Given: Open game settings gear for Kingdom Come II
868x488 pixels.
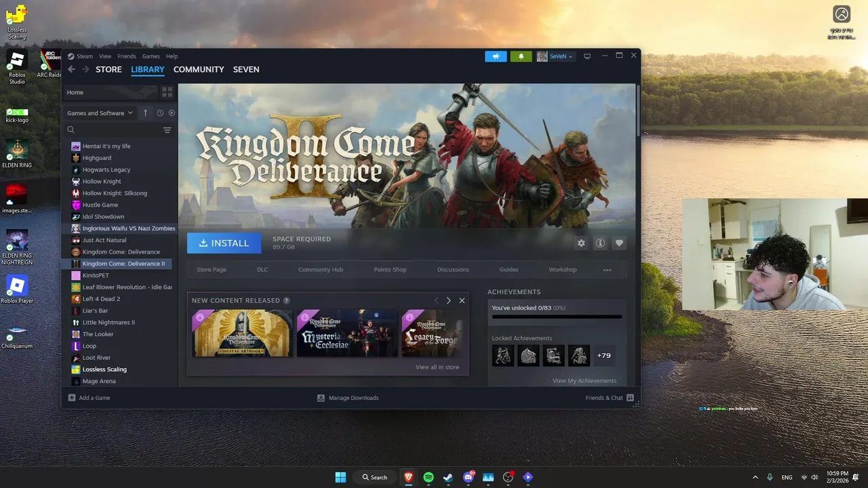Looking at the screenshot, I should (581, 243).
